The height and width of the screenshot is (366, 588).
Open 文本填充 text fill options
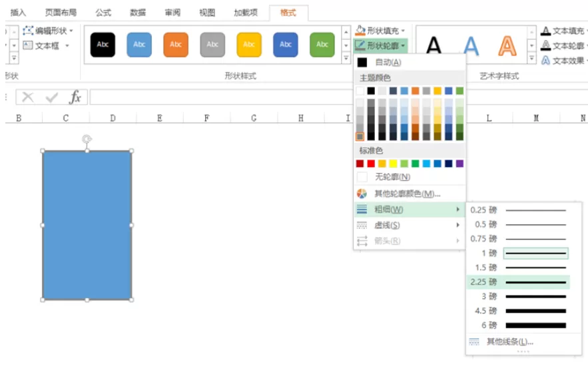[x=563, y=31]
